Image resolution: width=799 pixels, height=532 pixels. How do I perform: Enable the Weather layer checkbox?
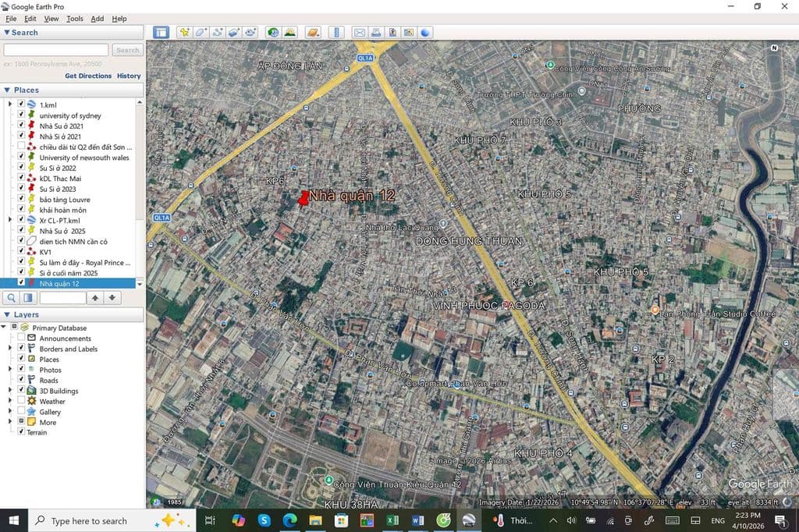21,402
